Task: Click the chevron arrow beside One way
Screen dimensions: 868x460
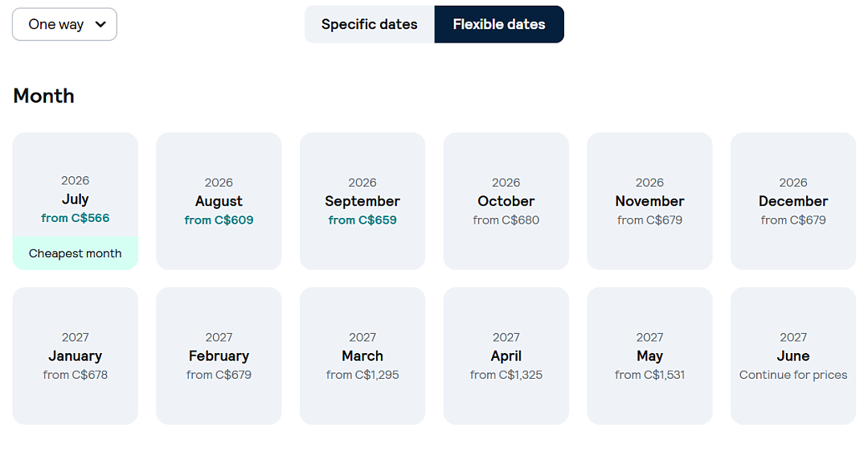Action: tap(100, 24)
